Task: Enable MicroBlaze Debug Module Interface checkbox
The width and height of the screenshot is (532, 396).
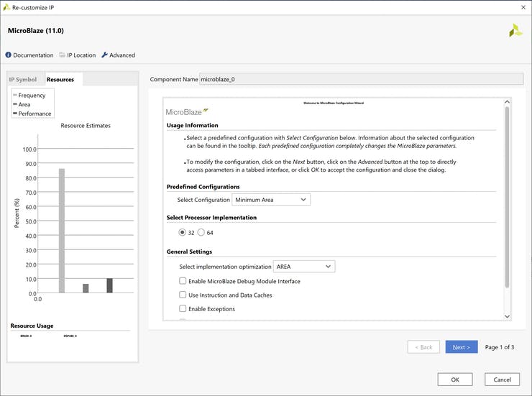Action: point(183,281)
